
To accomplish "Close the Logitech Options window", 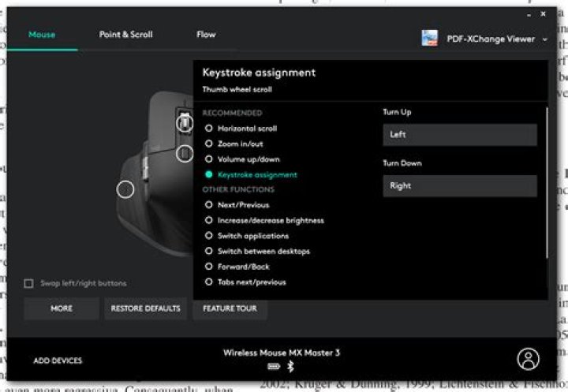I will (543, 13).
